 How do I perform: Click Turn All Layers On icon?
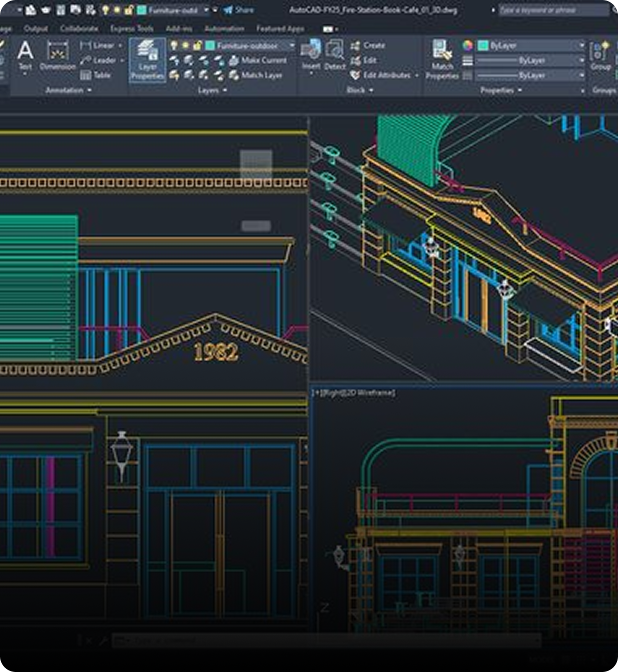(174, 76)
